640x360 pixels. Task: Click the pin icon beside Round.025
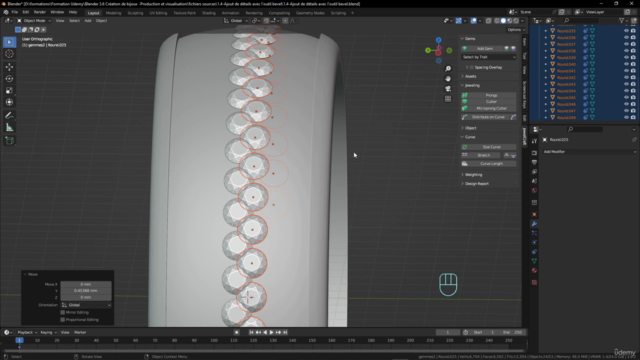[634, 140]
